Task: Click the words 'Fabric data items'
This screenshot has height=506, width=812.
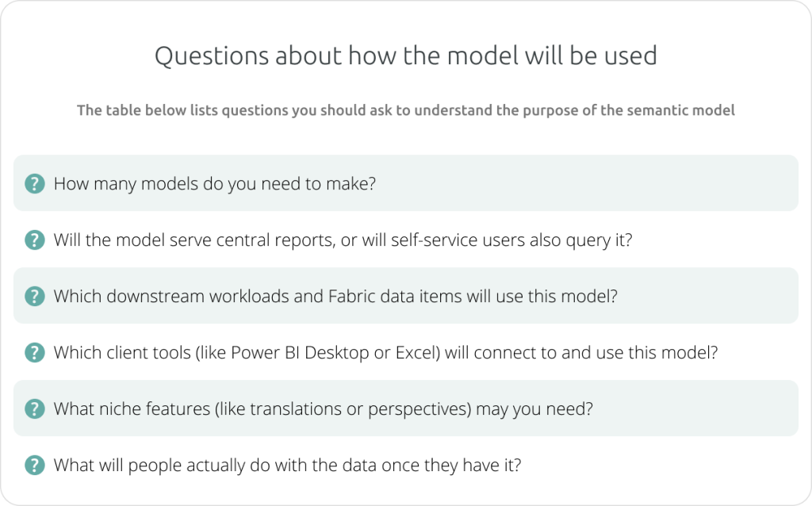Action: [x=395, y=297]
